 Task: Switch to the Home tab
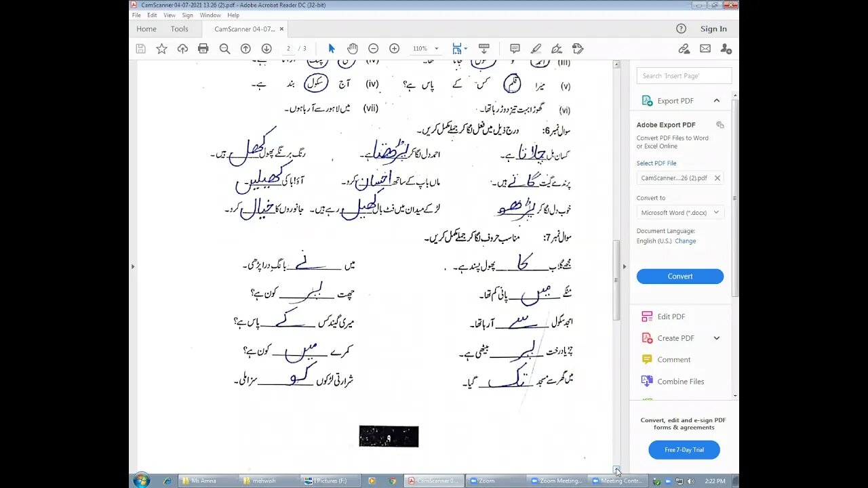pyautogui.click(x=146, y=29)
